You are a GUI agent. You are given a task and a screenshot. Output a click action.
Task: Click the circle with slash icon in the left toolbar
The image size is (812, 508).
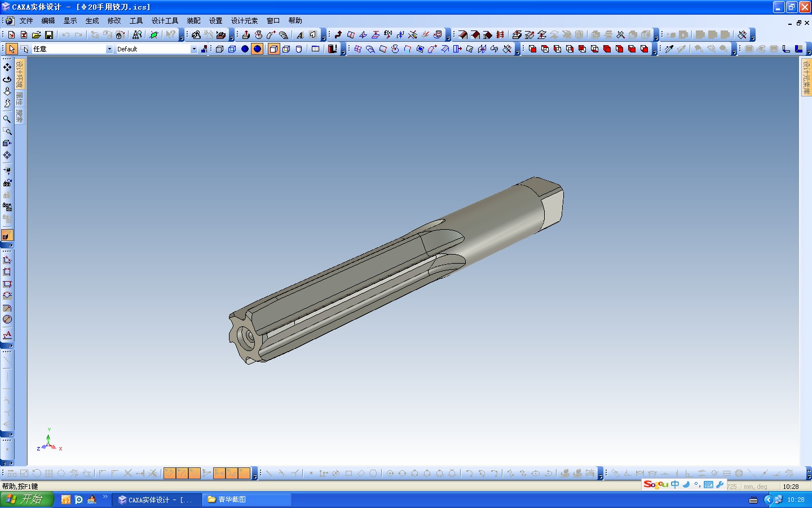(x=7, y=319)
